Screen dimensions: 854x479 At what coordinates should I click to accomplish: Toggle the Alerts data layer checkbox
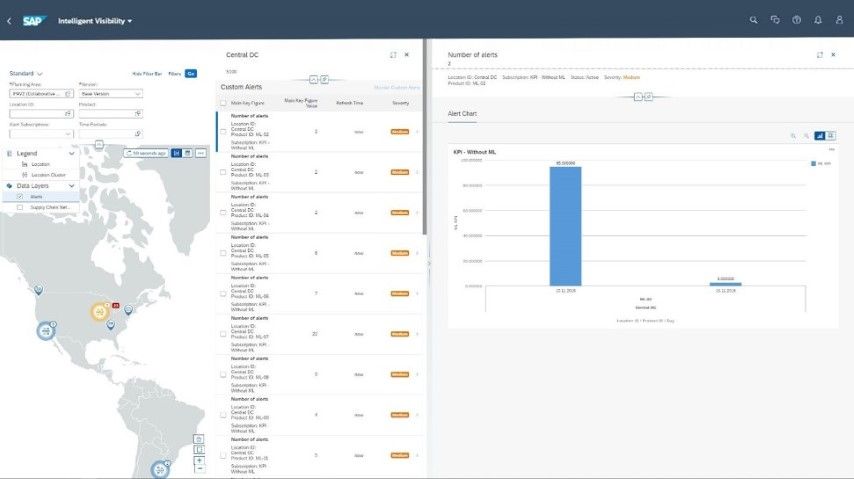click(x=20, y=196)
